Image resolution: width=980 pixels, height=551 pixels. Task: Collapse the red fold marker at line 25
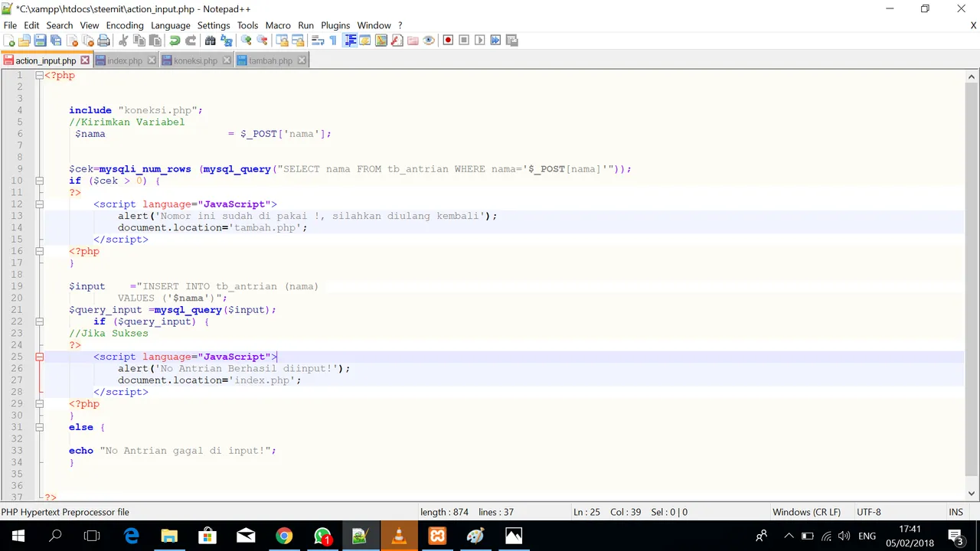[39, 357]
